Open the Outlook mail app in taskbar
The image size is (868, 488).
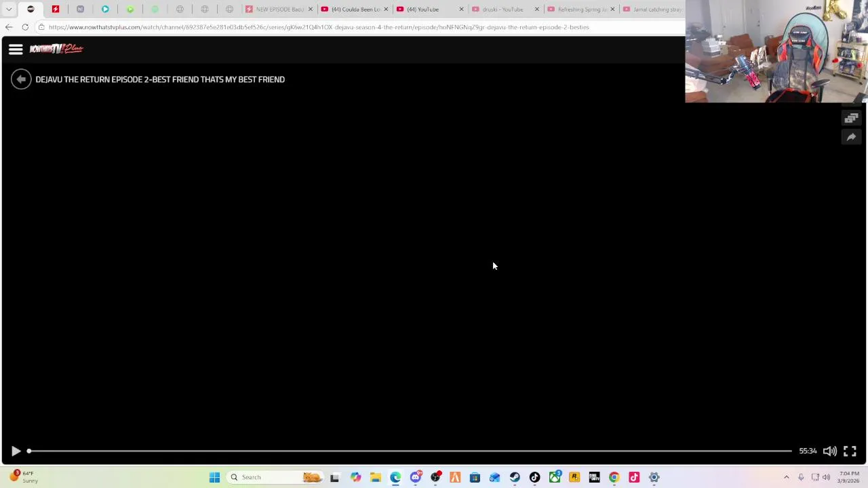pos(495,477)
